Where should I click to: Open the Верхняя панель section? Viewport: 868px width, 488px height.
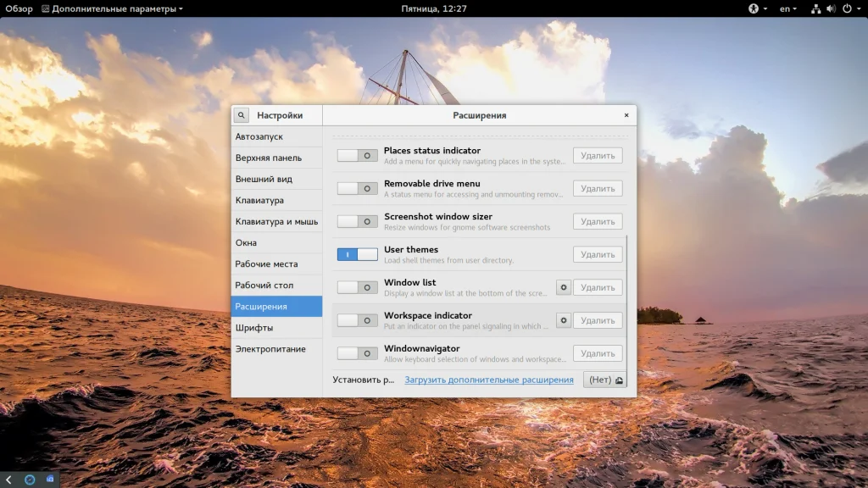coord(268,158)
